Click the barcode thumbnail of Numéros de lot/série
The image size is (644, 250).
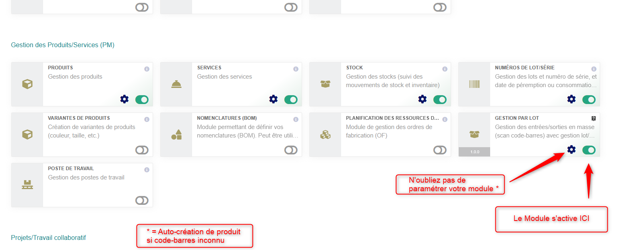474,84
